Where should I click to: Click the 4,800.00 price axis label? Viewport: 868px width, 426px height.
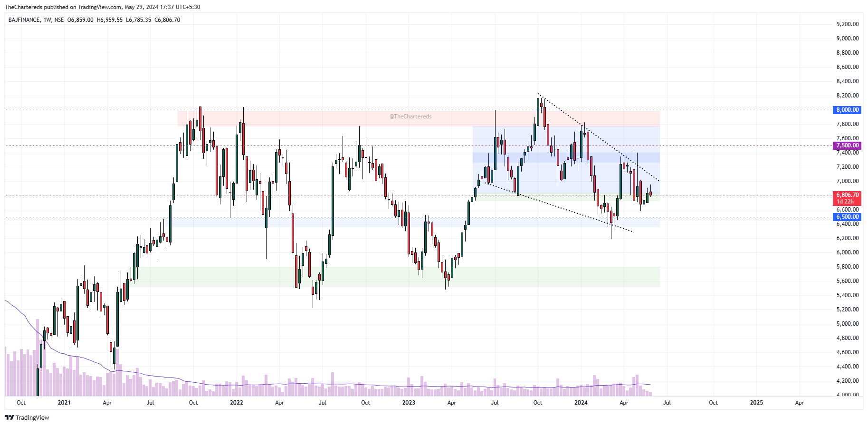point(848,338)
